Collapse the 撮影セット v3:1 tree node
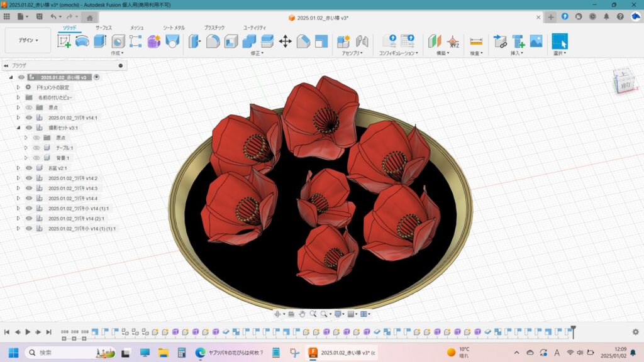Screen dimensions: 644x362 (x=18, y=128)
